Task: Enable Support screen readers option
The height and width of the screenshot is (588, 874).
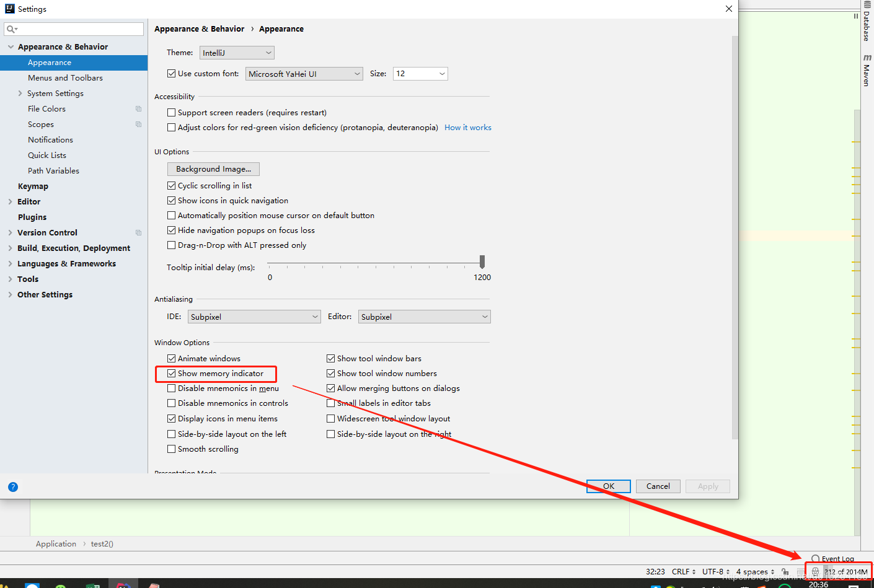Action: [172, 113]
